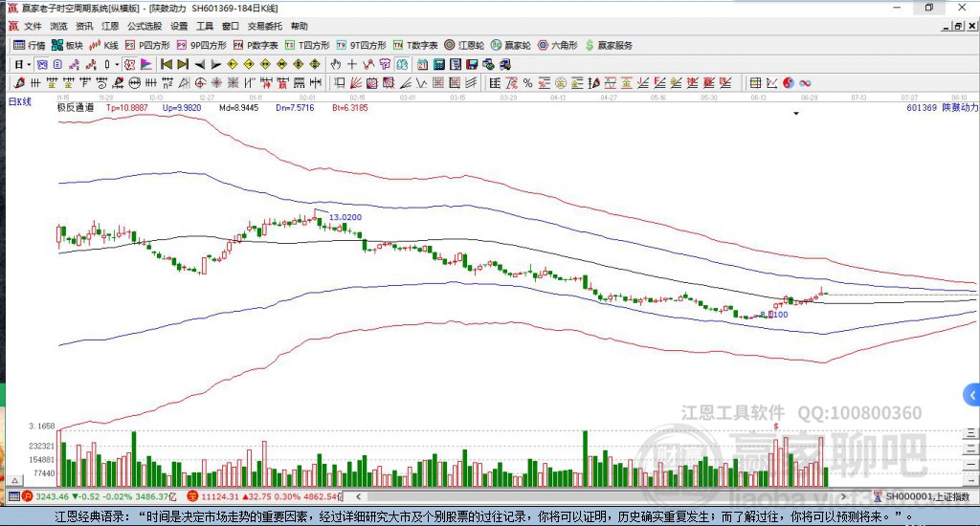Viewport: 980px width, 526px height.
Task: Open the 江恩轮 Gann wheel
Action: click(464, 45)
